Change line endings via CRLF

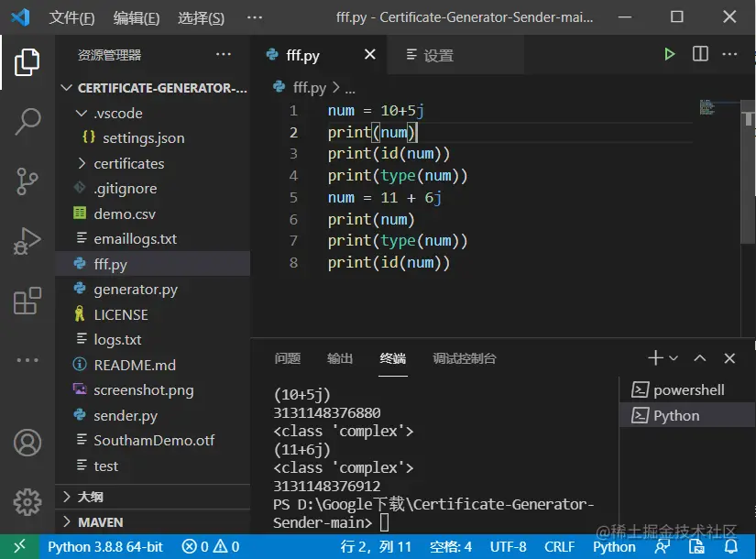[x=559, y=546]
